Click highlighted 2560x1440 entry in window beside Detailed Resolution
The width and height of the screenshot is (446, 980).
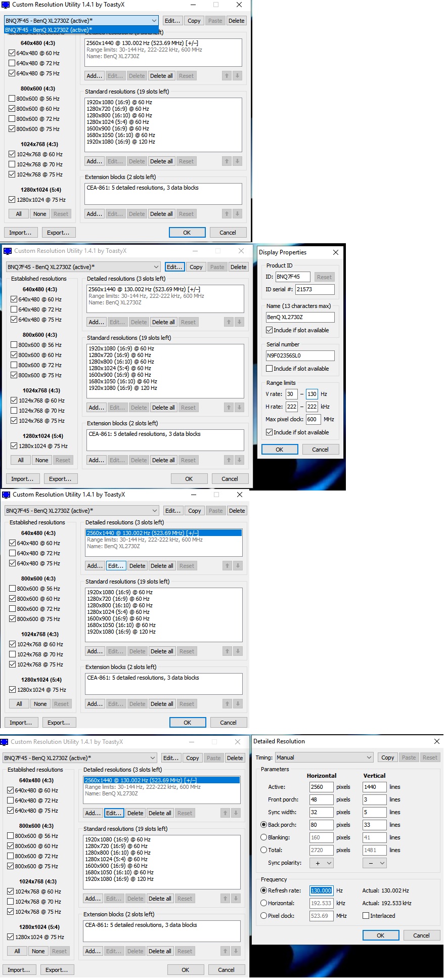point(161,780)
